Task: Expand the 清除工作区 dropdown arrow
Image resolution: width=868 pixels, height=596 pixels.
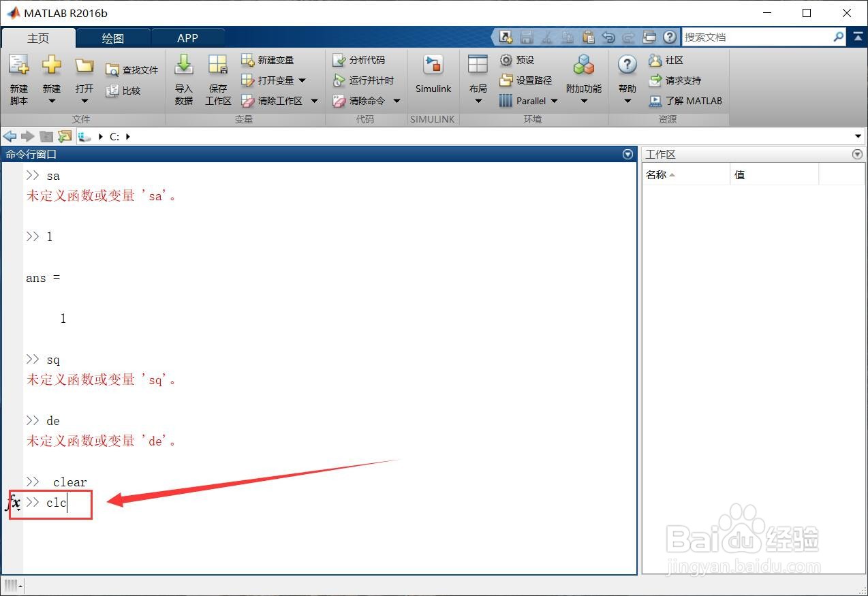Action: (x=314, y=101)
